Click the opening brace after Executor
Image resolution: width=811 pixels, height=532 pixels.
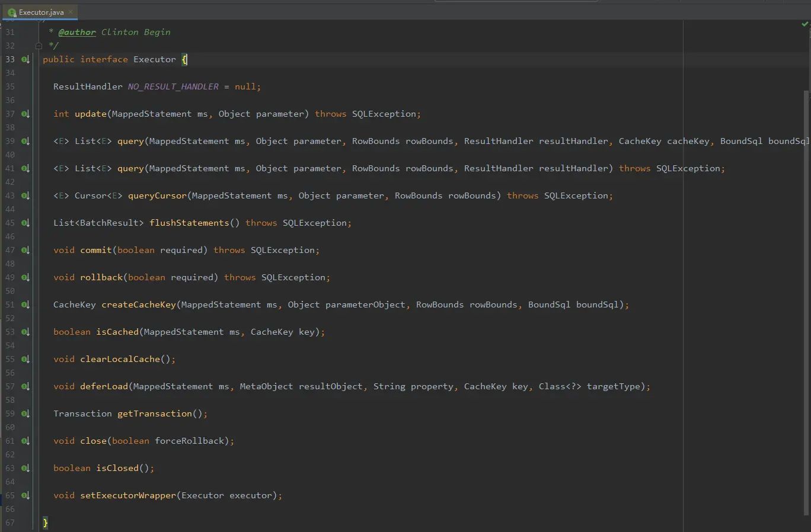coord(184,59)
